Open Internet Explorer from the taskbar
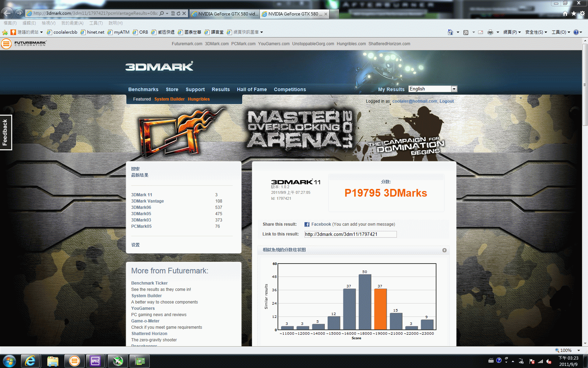588x368 pixels. (x=30, y=361)
